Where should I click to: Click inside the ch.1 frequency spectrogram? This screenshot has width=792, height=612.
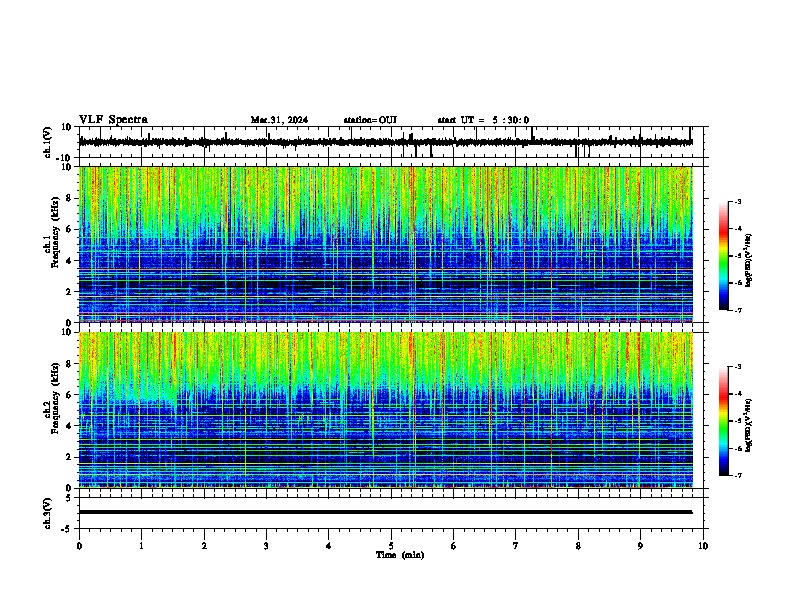386,244
